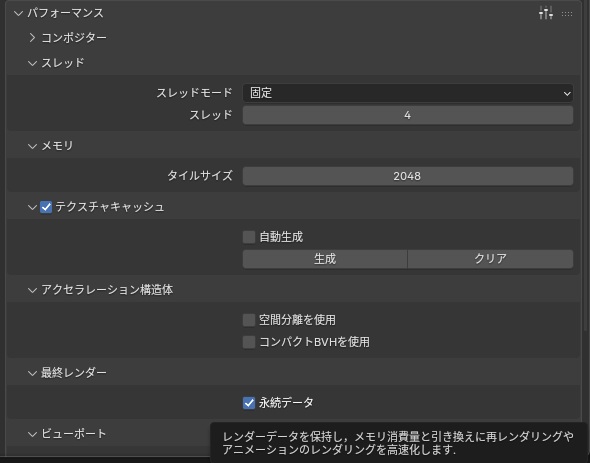Click the 生成 button

tap(325, 259)
